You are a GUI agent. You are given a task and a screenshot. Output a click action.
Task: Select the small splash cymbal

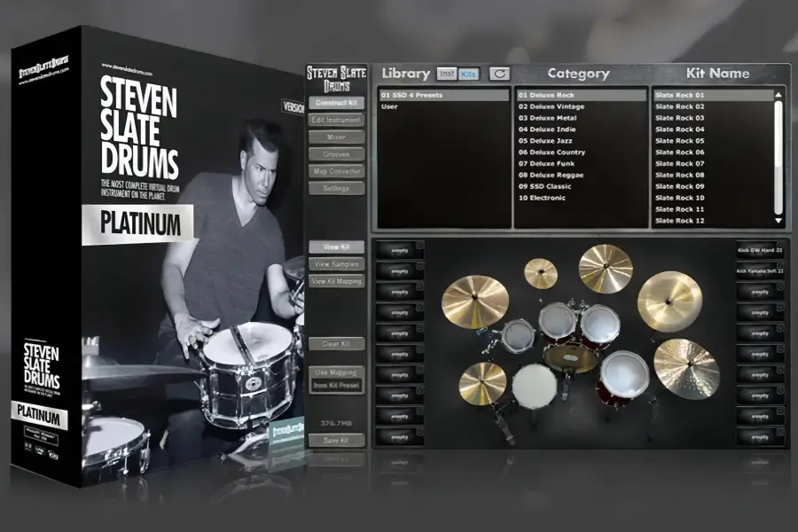tap(541, 273)
